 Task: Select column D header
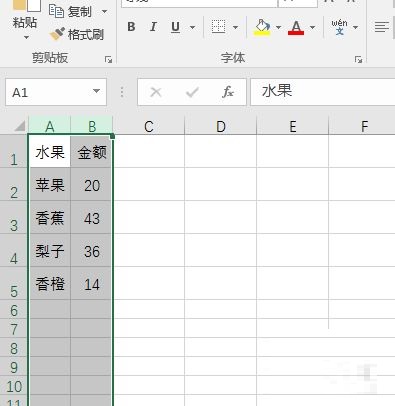pos(221,126)
